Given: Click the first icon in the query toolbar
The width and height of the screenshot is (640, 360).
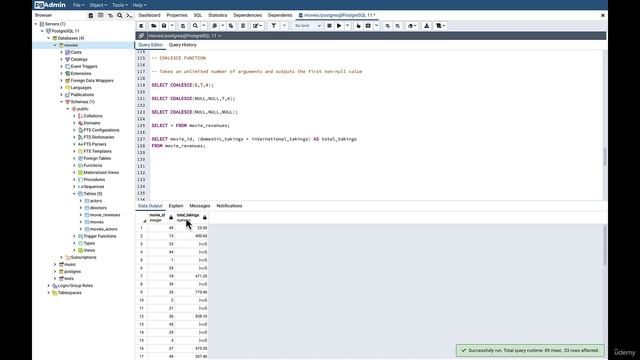Looking at the screenshot, I should [141, 26].
